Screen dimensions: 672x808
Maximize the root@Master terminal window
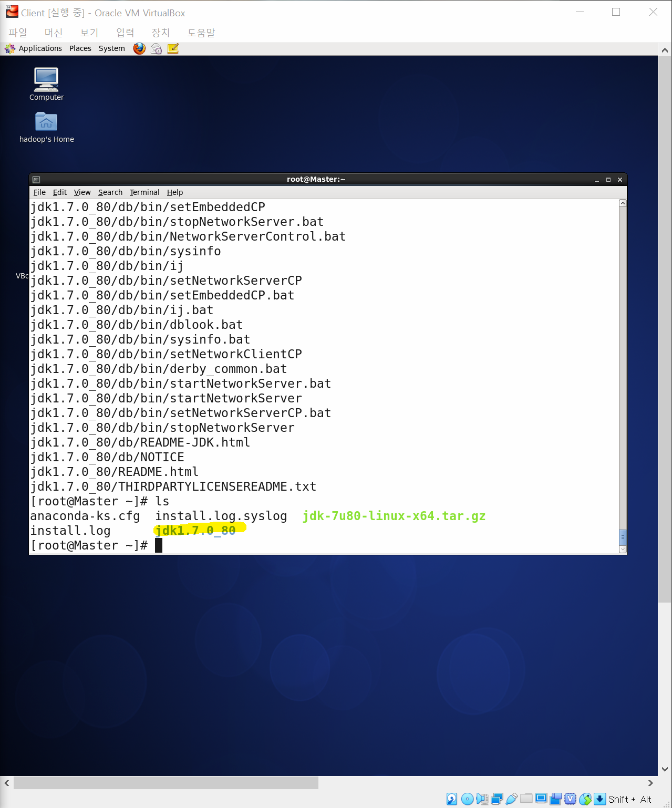tap(608, 180)
